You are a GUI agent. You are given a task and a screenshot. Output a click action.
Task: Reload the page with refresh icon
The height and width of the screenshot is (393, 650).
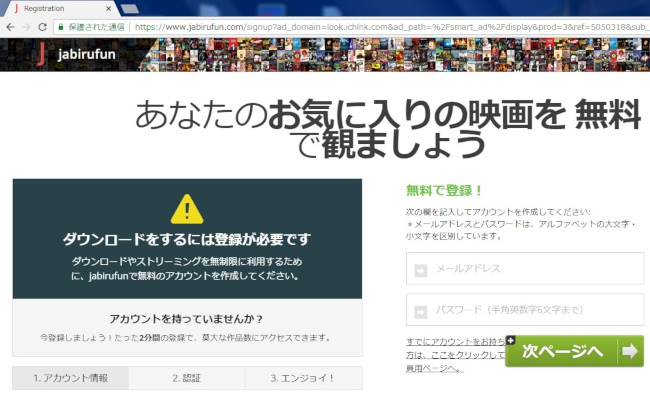42,27
